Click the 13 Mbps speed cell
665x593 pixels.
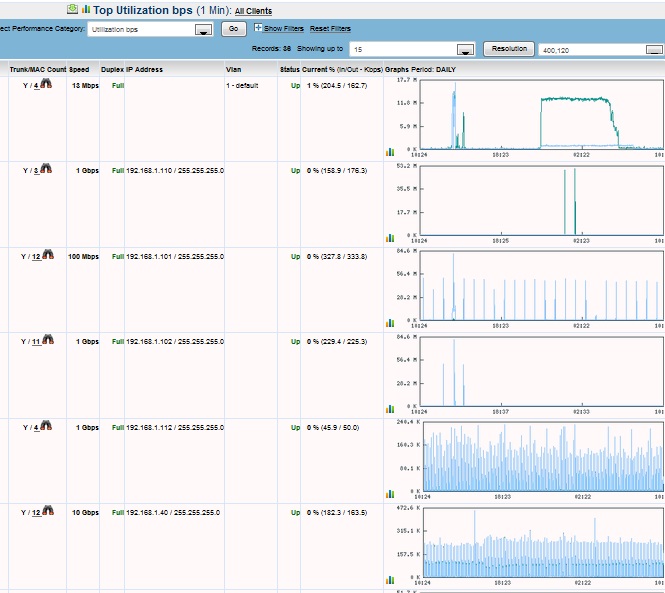pyautogui.click(x=85, y=85)
